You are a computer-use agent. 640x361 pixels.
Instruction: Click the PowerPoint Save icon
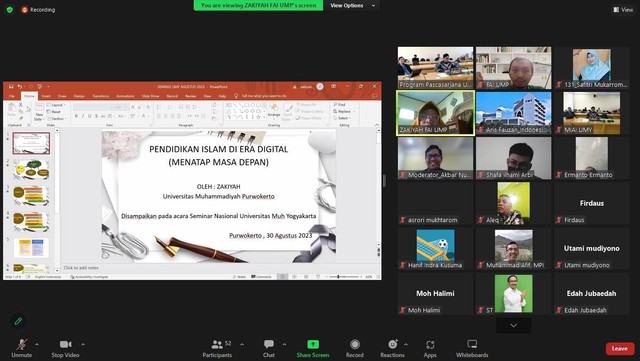11,87
